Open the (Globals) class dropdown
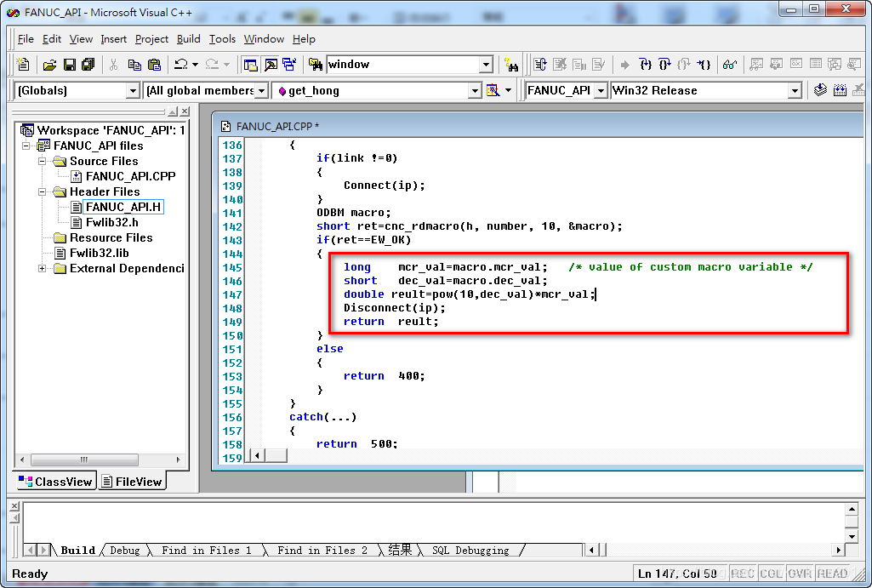Image resolution: width=872 pixels, height=588 pixels. pos(133,91)
